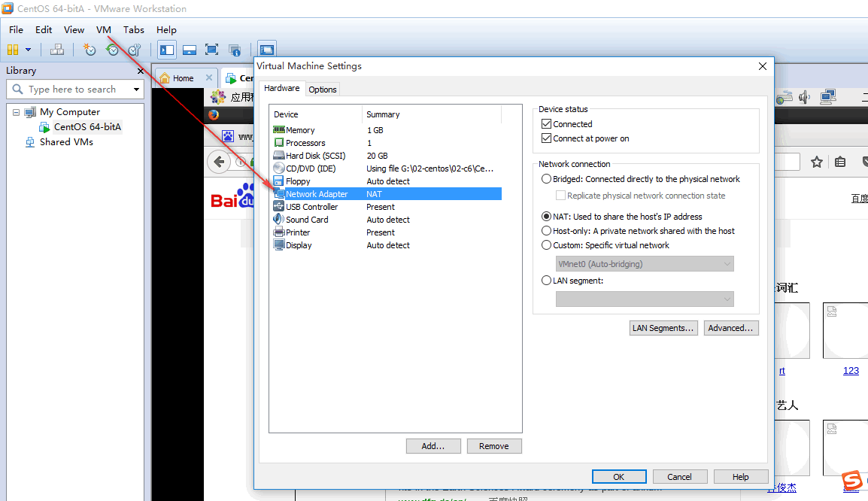Click the Device column header
This screenshot has height=501, width=868.
pos(316,114)
